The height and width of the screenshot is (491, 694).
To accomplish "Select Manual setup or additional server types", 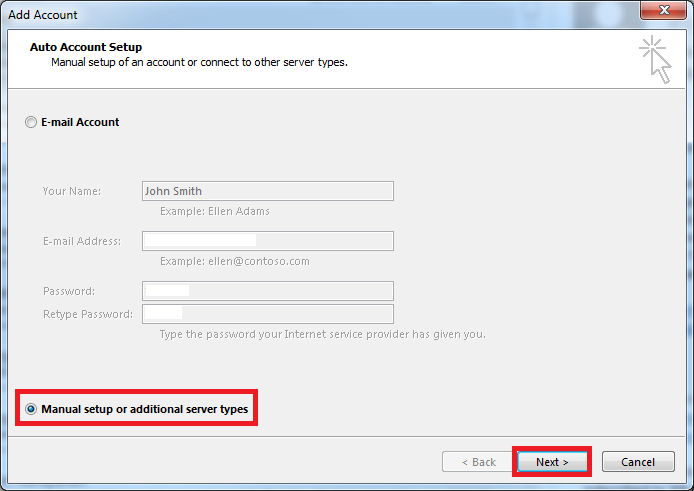I will [x=31, y=409].
